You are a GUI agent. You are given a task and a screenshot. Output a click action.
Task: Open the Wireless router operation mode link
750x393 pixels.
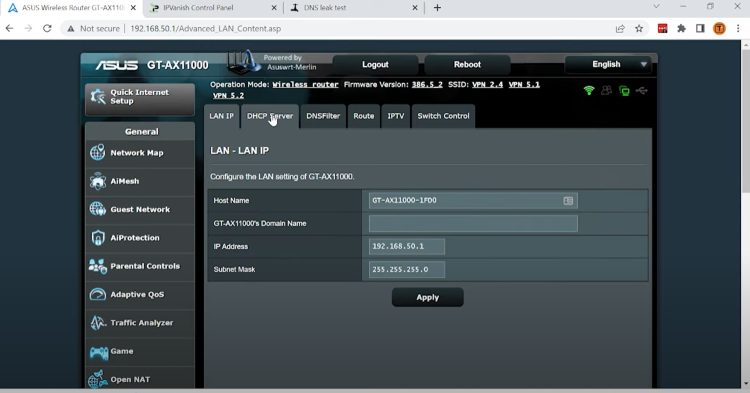pyautogui.click(x=305, y=85)
